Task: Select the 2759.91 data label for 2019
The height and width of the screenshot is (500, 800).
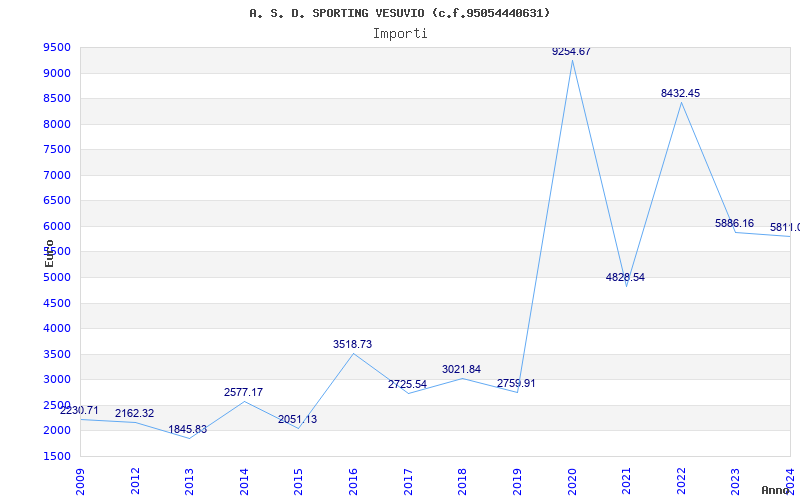Action: 516,383
